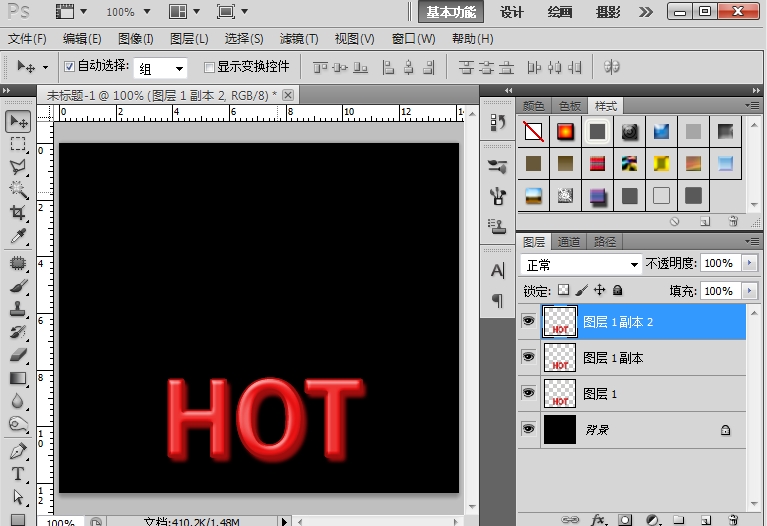Open the auto-select 组 dropdown

[x=160, y=69]
